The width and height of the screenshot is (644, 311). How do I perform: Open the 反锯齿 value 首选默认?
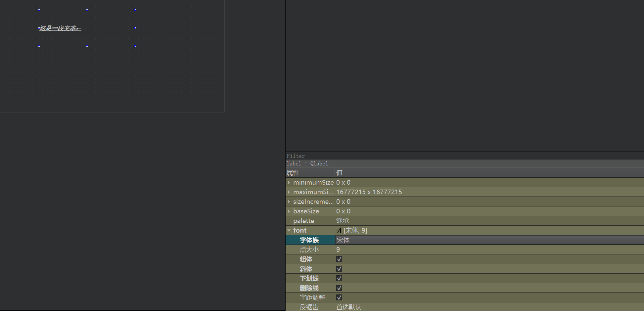tap(489, 307)
